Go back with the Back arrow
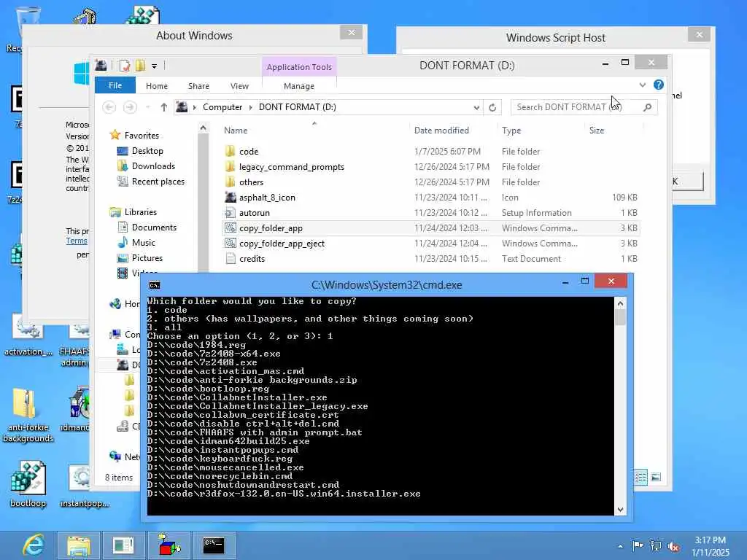Screen dimensions: 747x560 click(109, 107)
